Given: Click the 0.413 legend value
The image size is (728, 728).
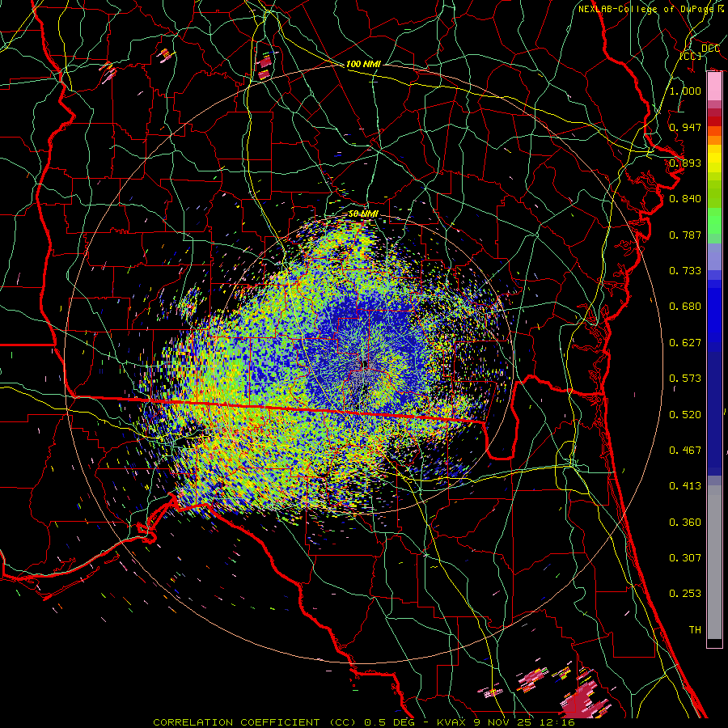Looking at the screenshot, I should [685, 486].
